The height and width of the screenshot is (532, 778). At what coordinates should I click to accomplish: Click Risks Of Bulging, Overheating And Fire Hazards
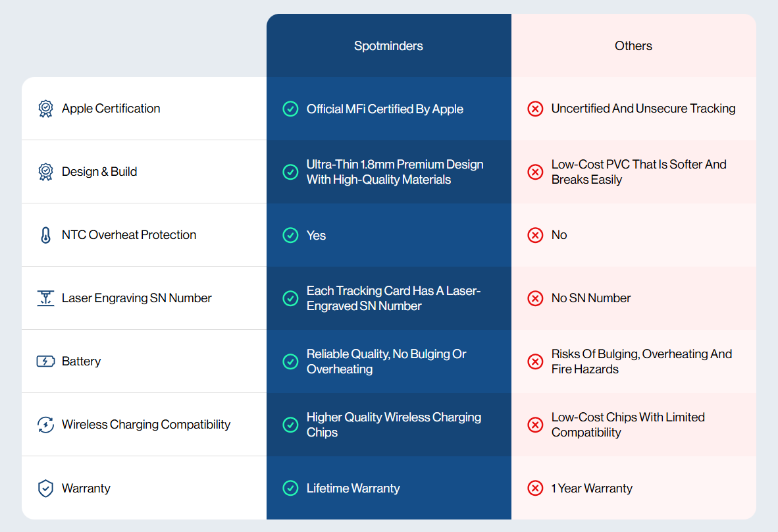click(x=642, y=361)
